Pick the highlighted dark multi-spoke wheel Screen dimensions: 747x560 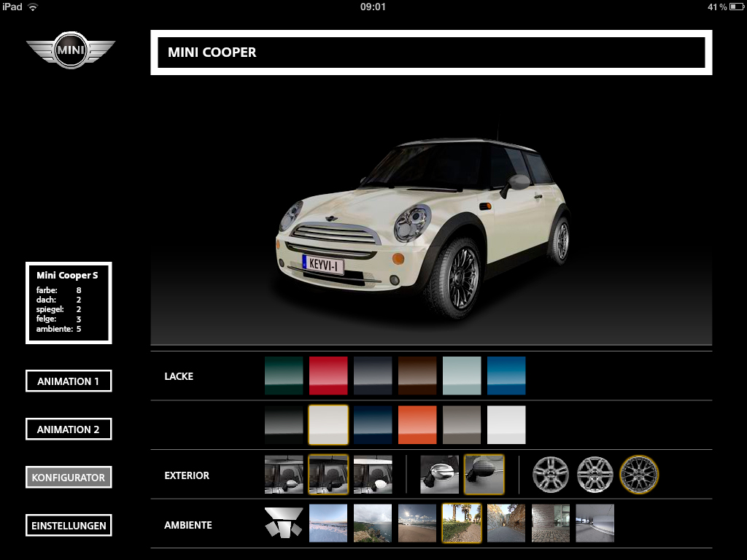(x=639, y=474)
